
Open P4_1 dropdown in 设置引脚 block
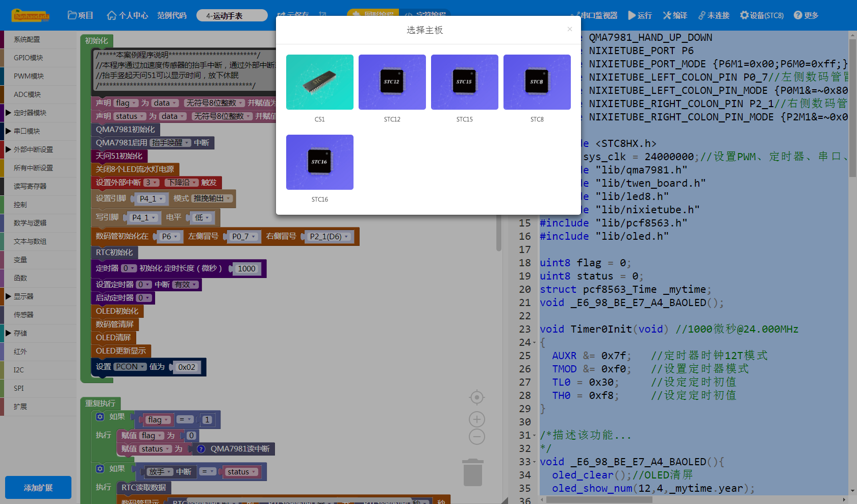(x=152, y=199)
